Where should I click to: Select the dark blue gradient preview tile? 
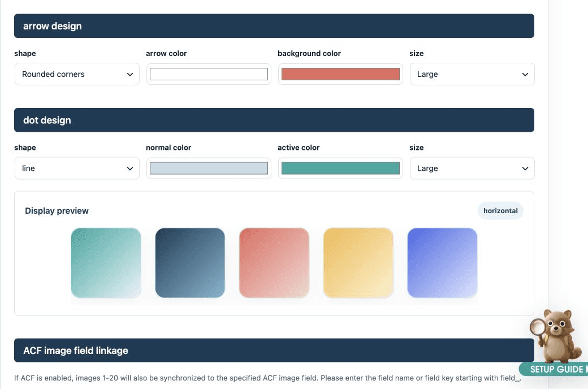tap(190, 263)
